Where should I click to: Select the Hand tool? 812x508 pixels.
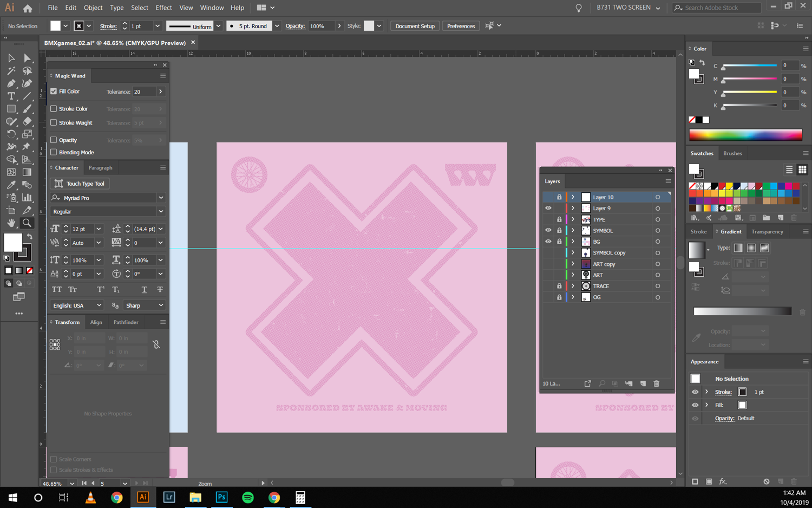tap(11, 223)
